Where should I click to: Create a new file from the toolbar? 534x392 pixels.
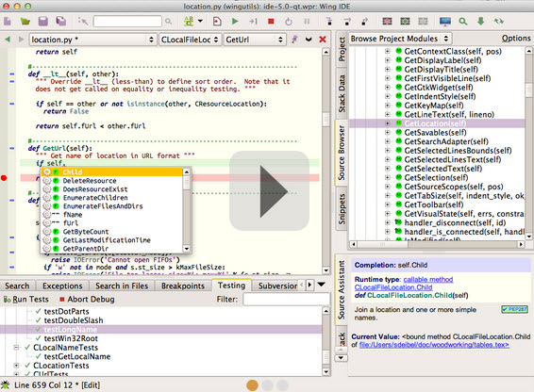click(x=8, y=21)
